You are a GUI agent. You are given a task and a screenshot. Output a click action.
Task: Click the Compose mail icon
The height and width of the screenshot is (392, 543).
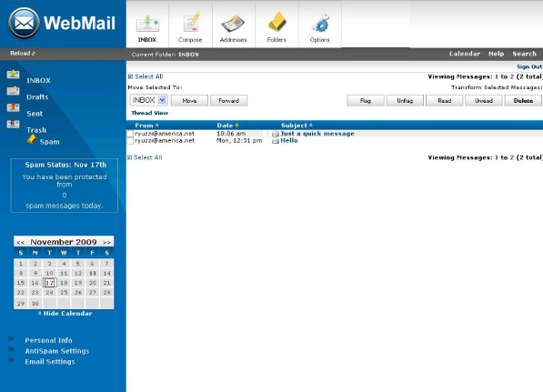pyautogui.click(x=190, y=23)
